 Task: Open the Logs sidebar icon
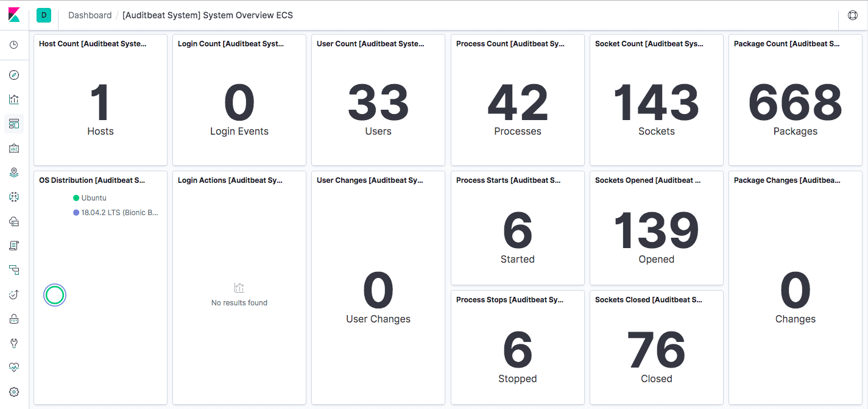(x=14, y=246)
